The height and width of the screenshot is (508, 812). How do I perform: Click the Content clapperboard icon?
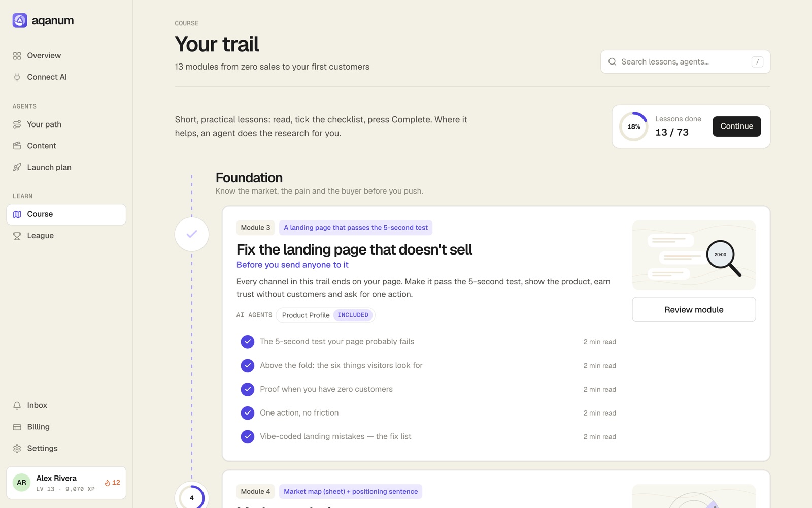click(17, 146)
